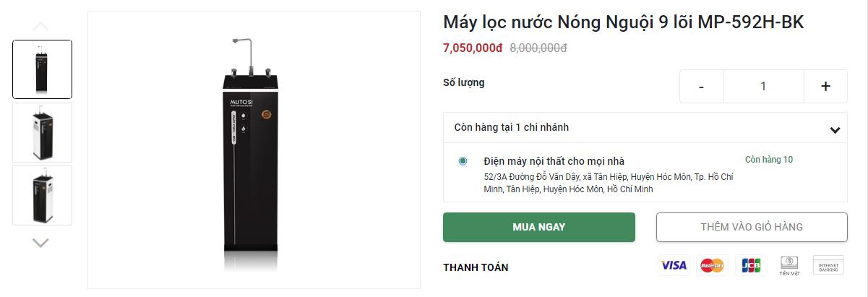Click the MasterCard payment icon

(x=713, y=265)
